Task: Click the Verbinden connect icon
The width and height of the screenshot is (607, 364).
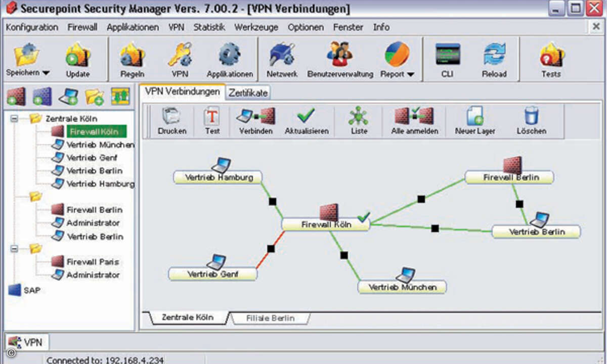Action: pyautogui.click(x=255, y=116)
